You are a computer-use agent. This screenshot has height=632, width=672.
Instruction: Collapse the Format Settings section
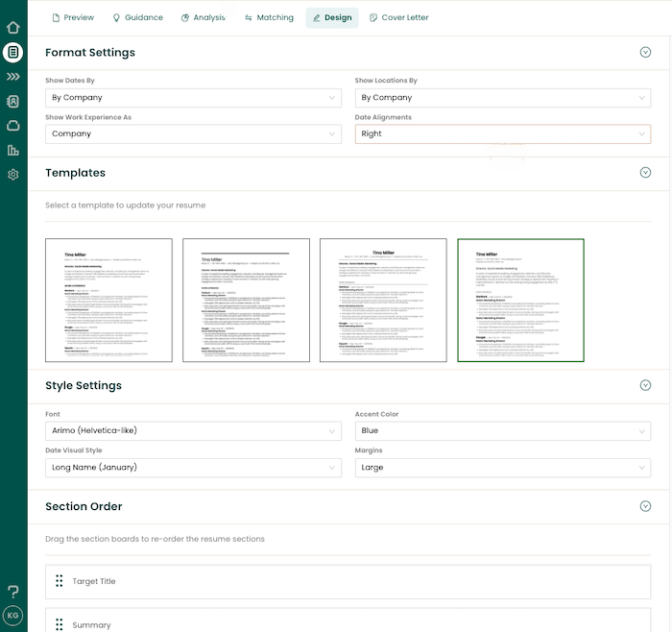(645, 52)
